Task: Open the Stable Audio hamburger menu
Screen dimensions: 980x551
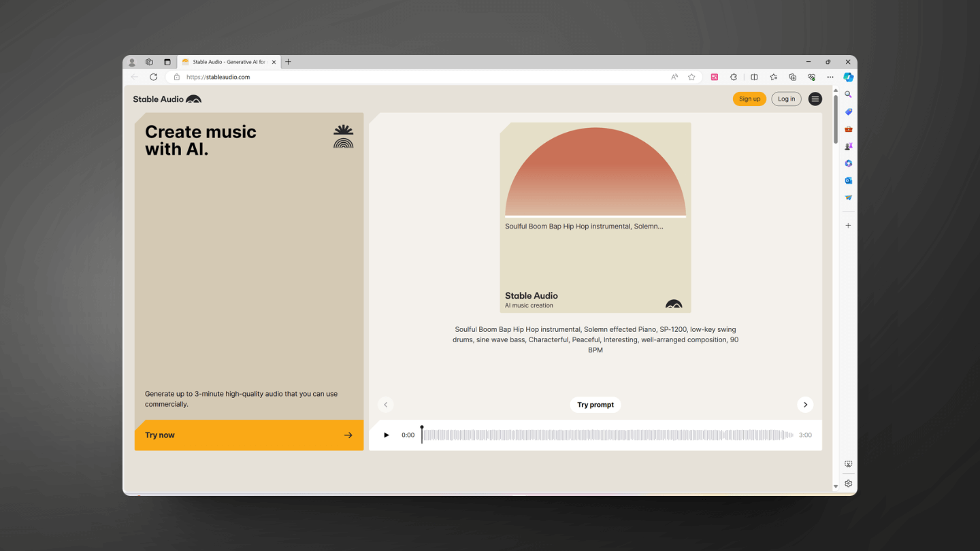Action: (x=815, y=99)
